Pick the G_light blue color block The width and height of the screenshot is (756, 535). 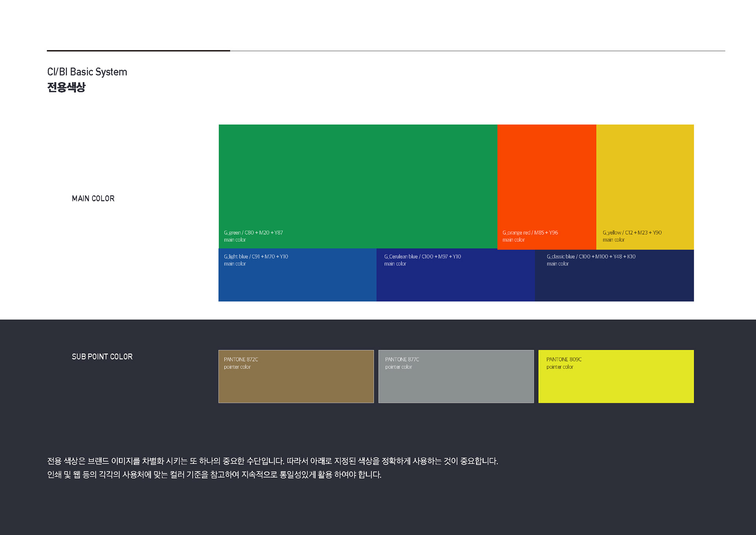click(297, 282)
